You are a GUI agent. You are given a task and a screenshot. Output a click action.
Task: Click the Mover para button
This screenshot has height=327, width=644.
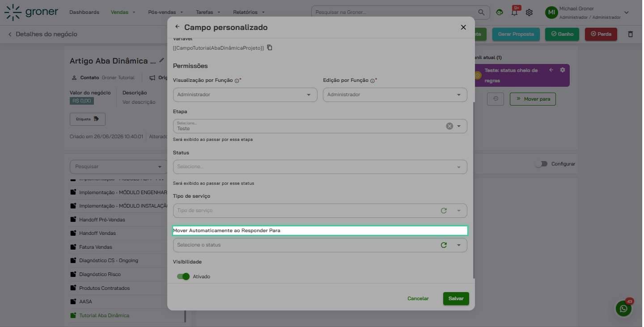(533, 99)
